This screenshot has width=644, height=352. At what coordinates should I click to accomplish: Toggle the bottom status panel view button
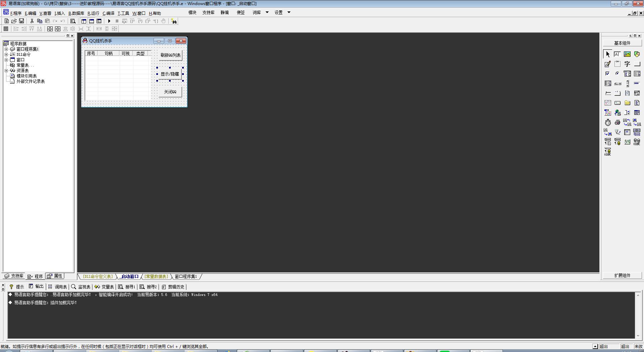[x=91, y=21]
